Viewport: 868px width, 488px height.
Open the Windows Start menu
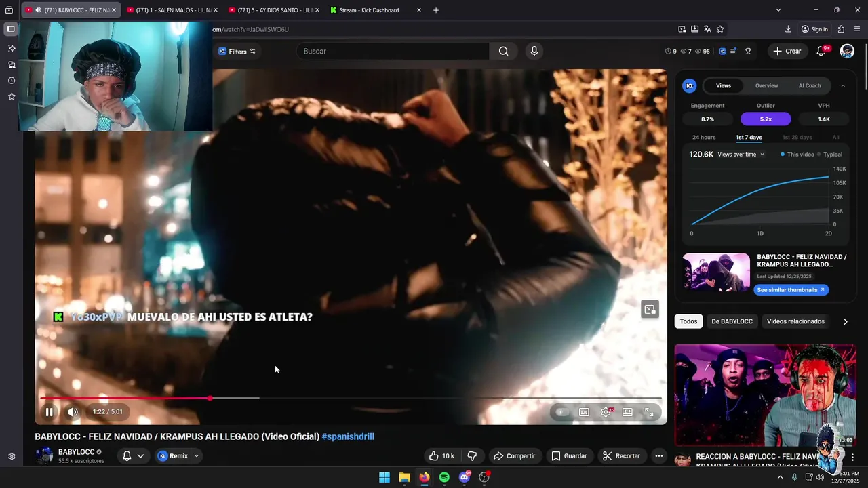pos(384,477)
